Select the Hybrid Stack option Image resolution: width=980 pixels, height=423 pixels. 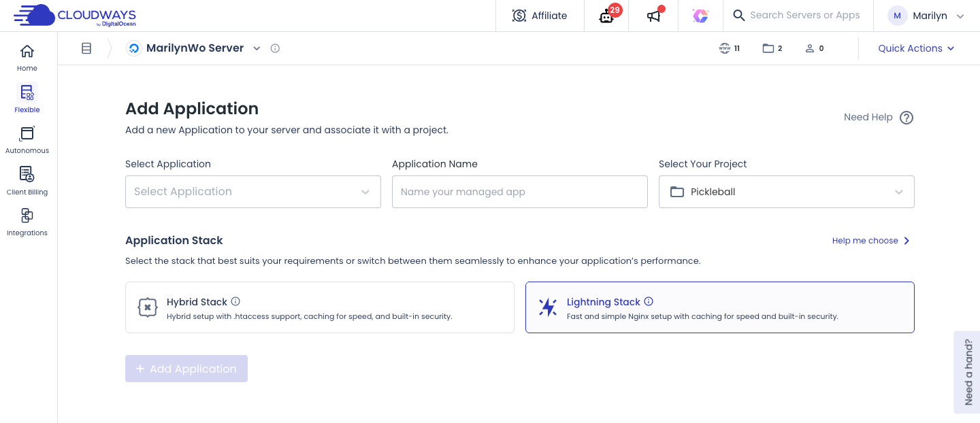coord(320,307)
